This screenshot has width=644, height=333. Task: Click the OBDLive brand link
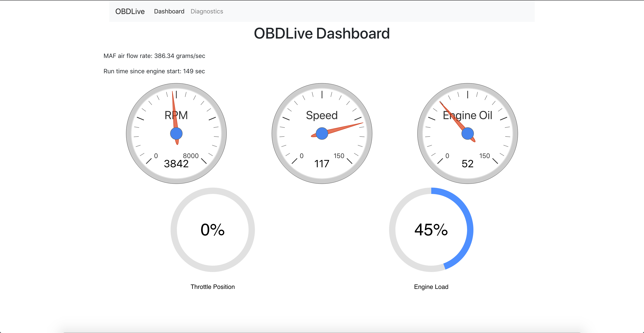(130, 12)
